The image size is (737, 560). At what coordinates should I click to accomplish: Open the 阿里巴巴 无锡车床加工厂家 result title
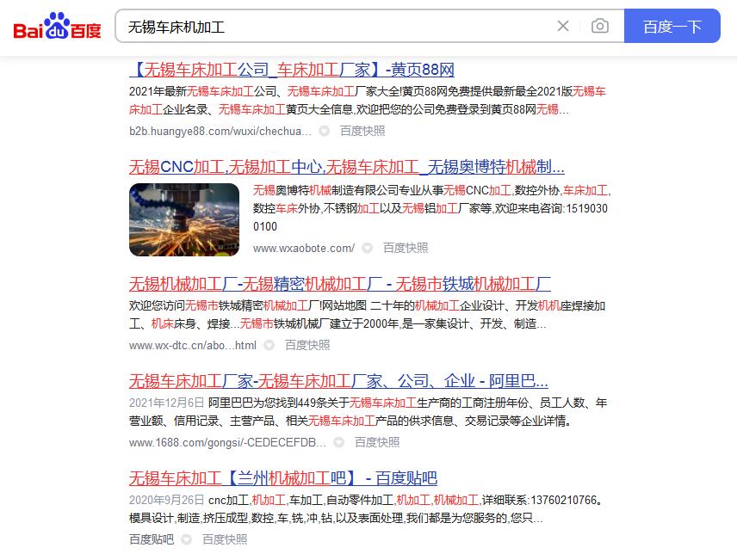point(339,381)
